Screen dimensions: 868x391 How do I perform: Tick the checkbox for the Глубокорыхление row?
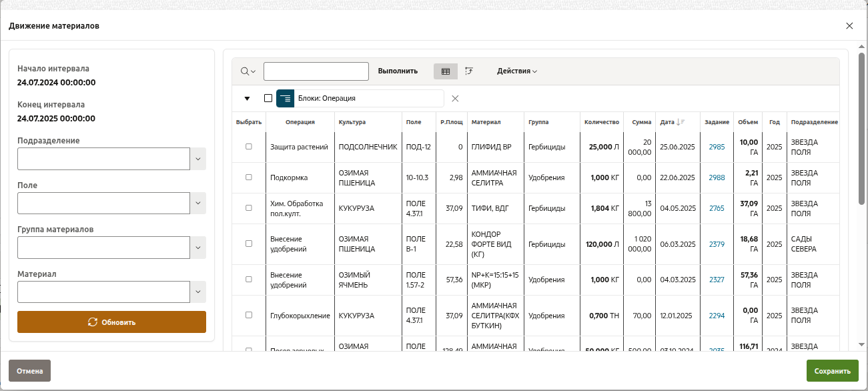point(249,315)
